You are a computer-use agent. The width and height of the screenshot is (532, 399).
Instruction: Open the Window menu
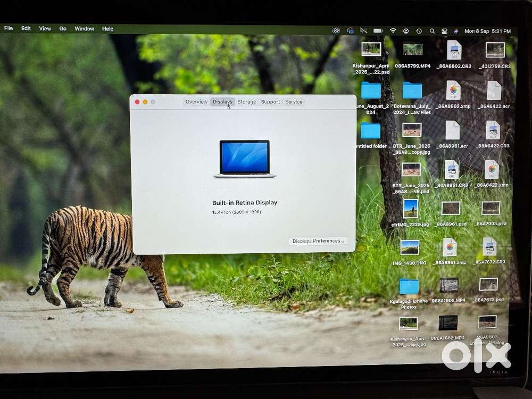[x=84, y=29]
